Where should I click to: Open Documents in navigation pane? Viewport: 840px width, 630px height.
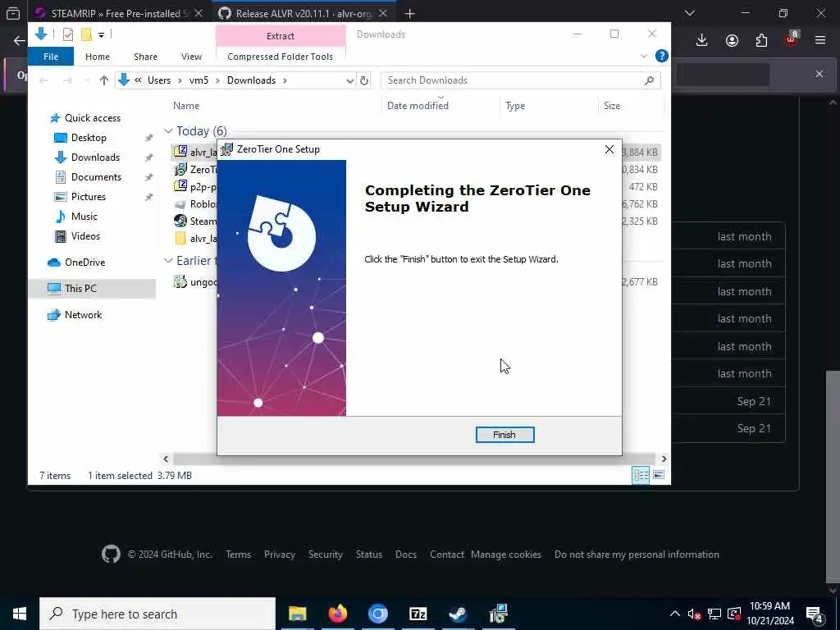click(x=96, y=177)
